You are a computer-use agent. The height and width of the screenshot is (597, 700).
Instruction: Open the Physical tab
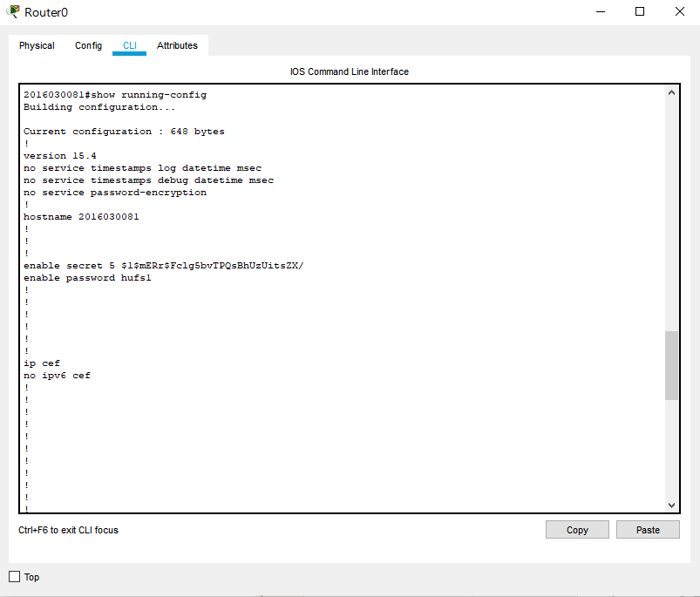pos(37,45)
